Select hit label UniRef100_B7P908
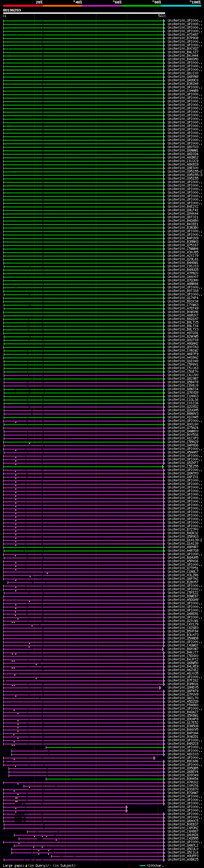204x868 pixels. click(x=183, y=38)
